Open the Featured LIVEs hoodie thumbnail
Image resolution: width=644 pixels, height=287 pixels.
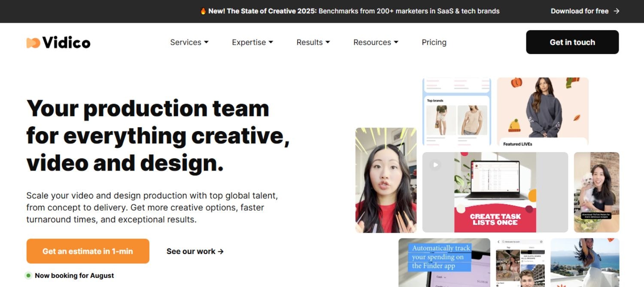[x=543, y=112]
